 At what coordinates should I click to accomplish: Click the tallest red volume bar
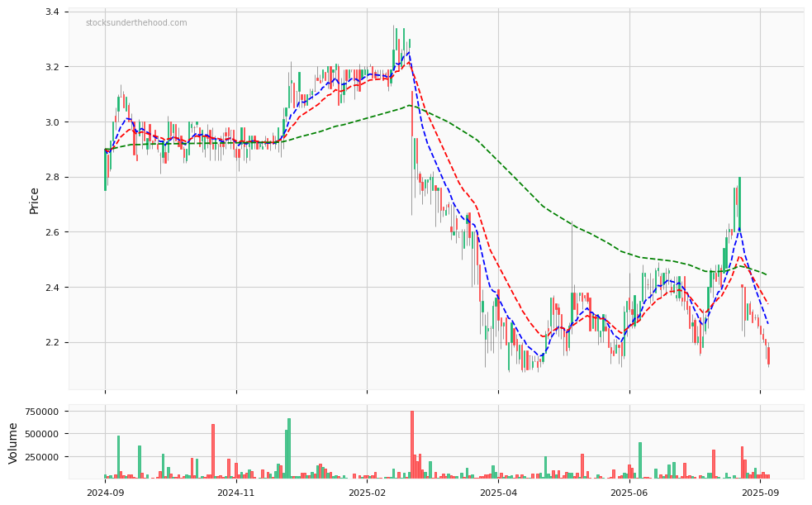point(412,445)
